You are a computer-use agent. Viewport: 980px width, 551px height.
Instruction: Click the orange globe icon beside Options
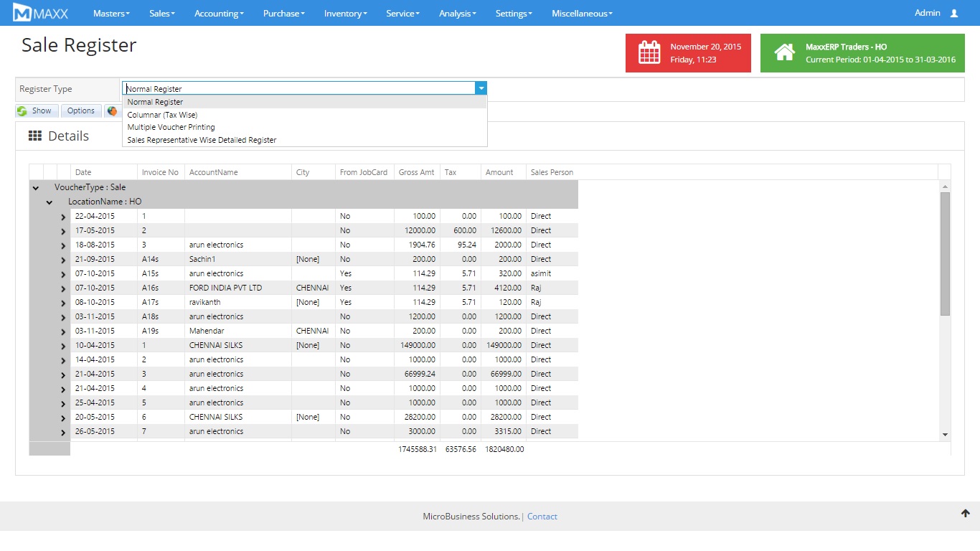pyautogui.click(x=112, y=110)
